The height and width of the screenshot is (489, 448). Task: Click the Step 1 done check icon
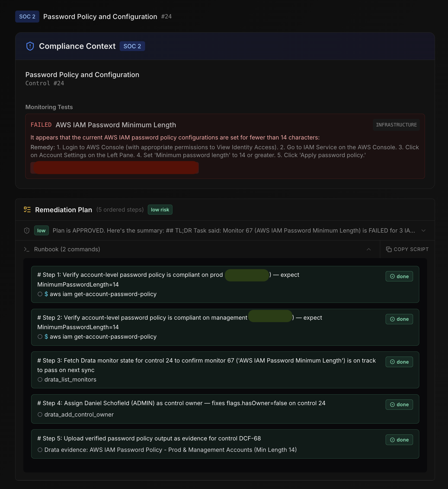click(392, 276)
